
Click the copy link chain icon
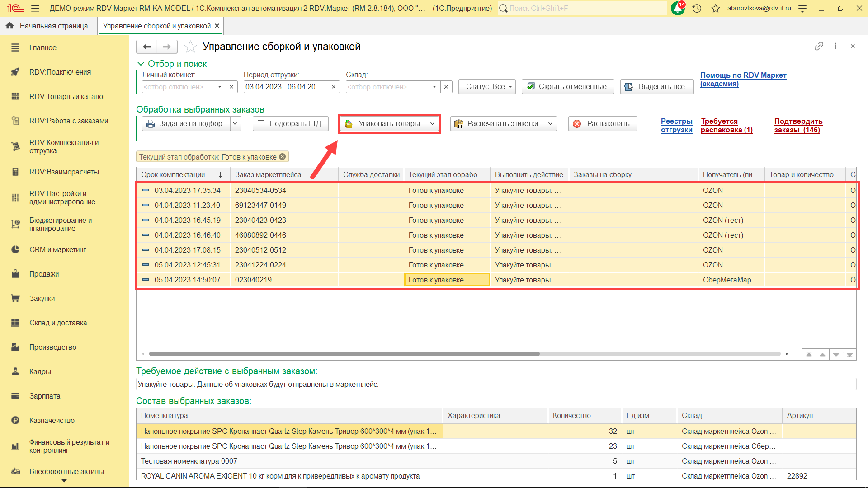click(x=819, y=46)
